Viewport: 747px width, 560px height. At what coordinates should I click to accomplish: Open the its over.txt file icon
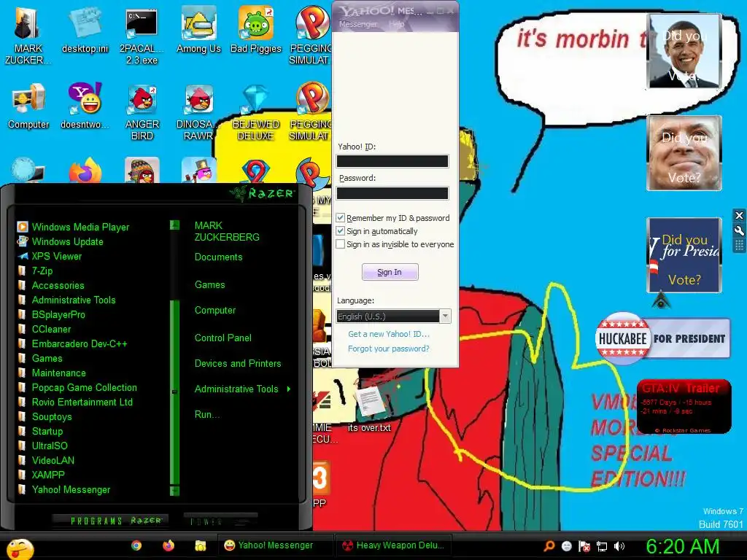coord(369,410)
